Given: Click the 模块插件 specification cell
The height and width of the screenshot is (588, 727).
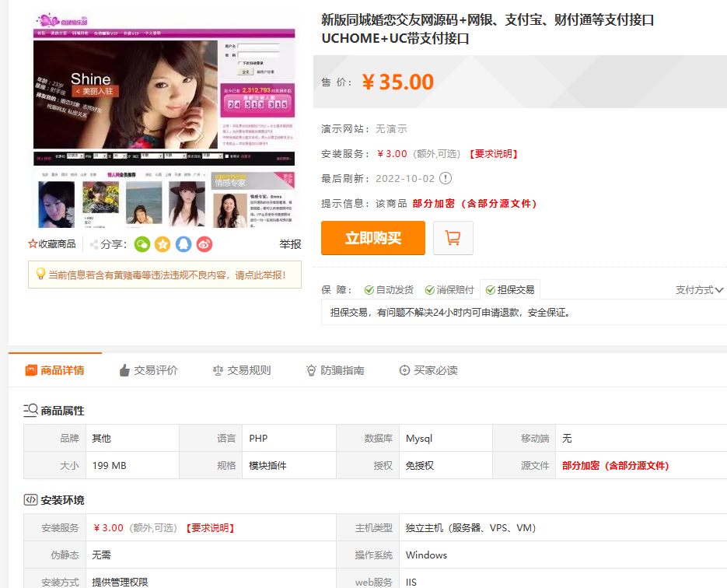Looking at the screenshot, I should pyautogui.click(x=288, y=466).
